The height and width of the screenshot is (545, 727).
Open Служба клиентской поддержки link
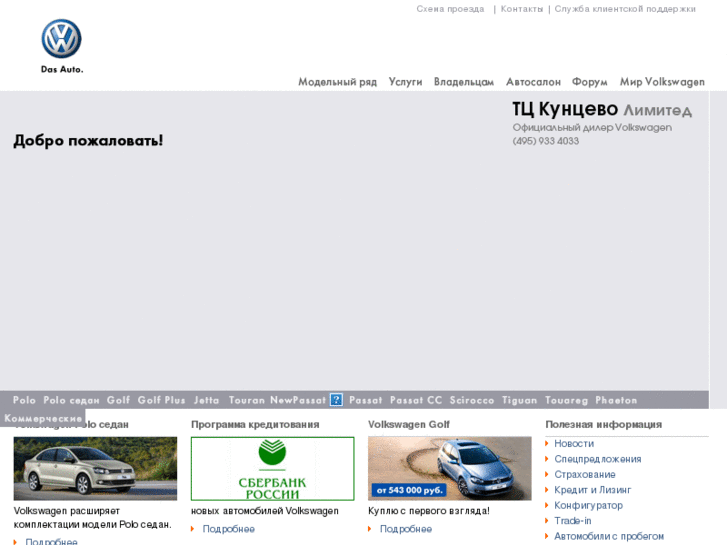(625, 9)
